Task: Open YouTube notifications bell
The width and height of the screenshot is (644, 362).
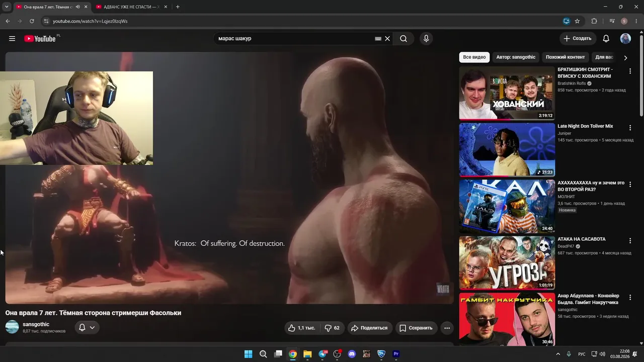Action: pyautogui.click(x=606, y=39)
